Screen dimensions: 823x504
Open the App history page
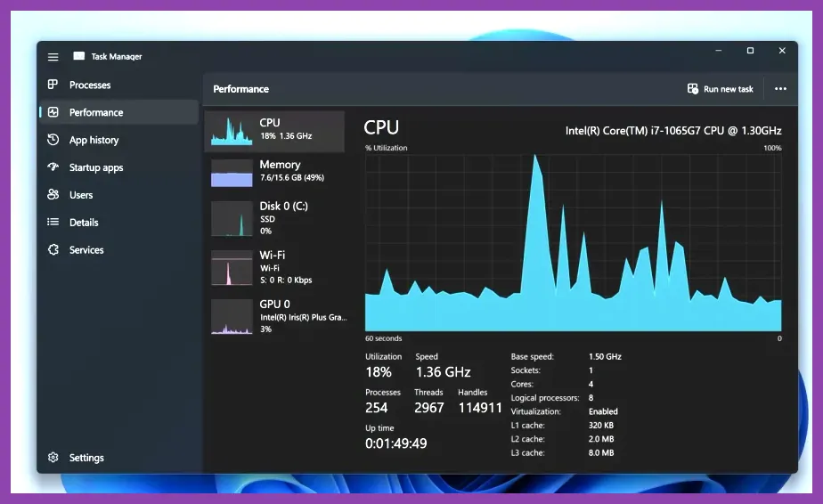click(119, 140)
